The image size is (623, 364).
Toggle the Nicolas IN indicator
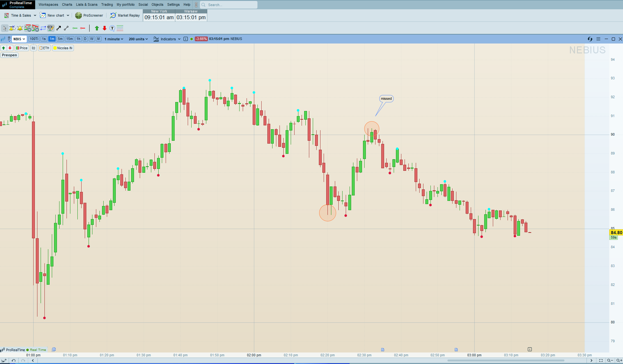tap(63, 48)
